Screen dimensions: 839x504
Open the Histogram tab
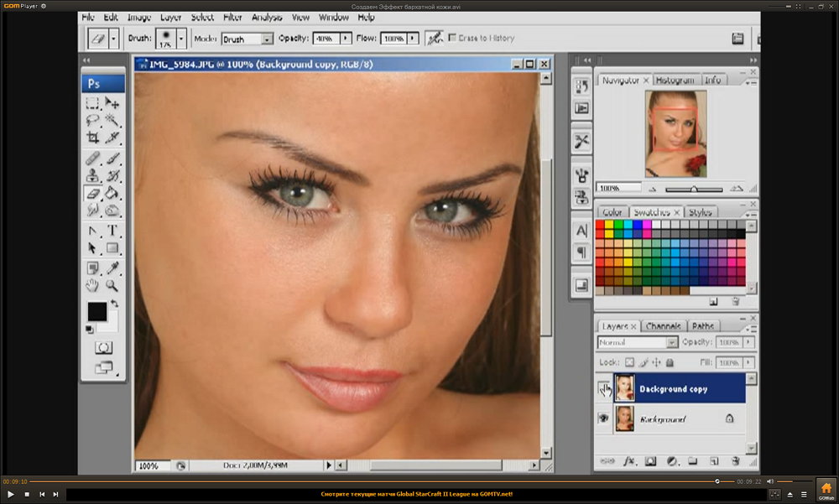coord(675,80)
